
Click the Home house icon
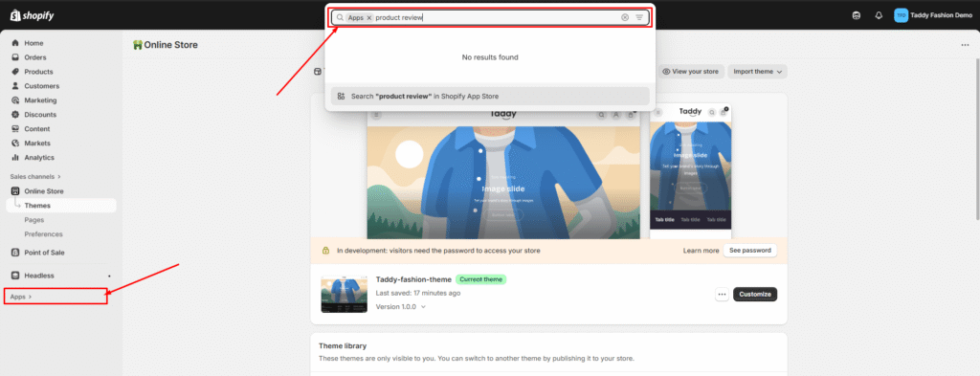(15, 43)
